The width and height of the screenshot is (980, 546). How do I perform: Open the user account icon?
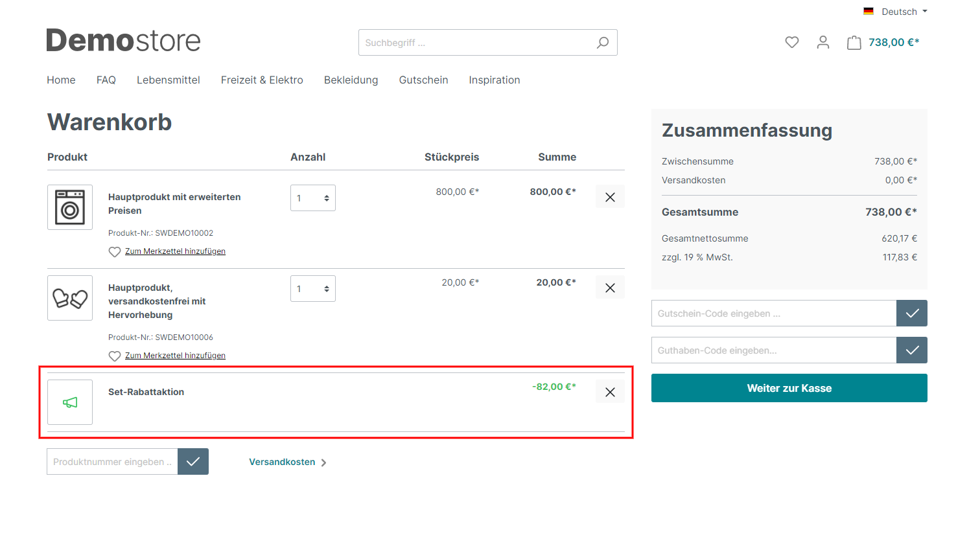[822, 42]
